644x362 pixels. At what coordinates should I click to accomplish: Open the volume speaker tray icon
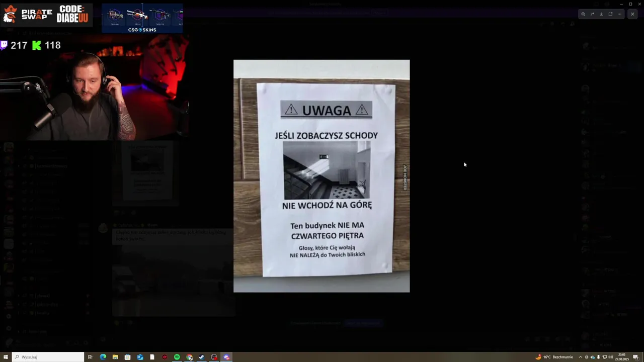[x=610, y=357]
